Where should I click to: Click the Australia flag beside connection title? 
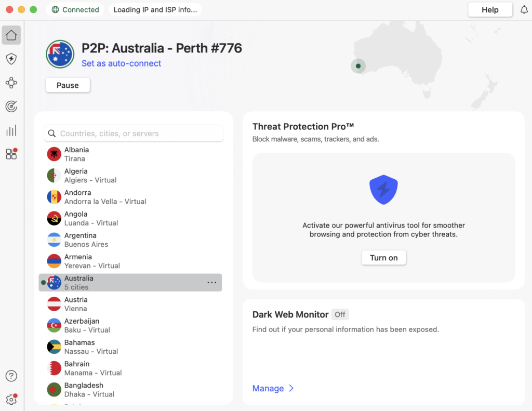[x=60, y=54]
